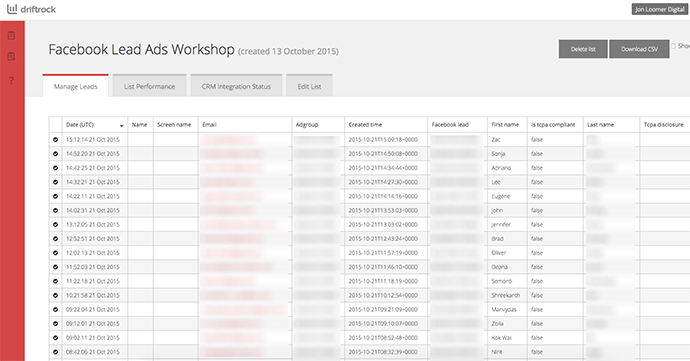Open Jon Loomer Digital account menu
The width and height of the screenshot is (690, 361).
(659, 9)
